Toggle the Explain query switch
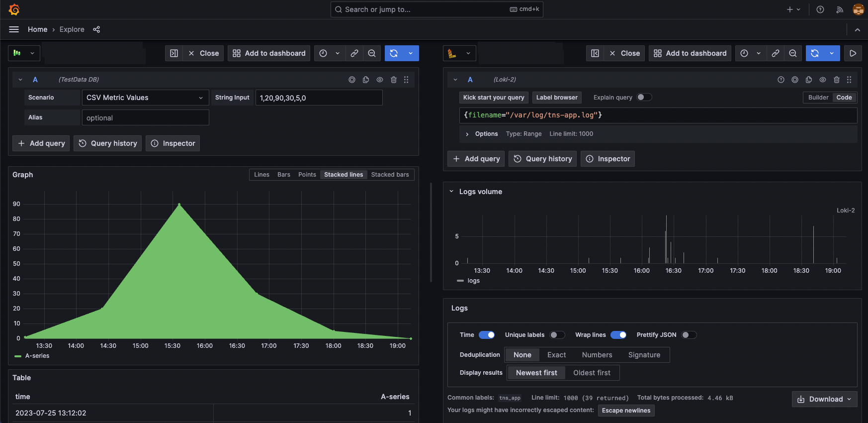Viewport: 868px width, 423px height. tap(644, 98)
